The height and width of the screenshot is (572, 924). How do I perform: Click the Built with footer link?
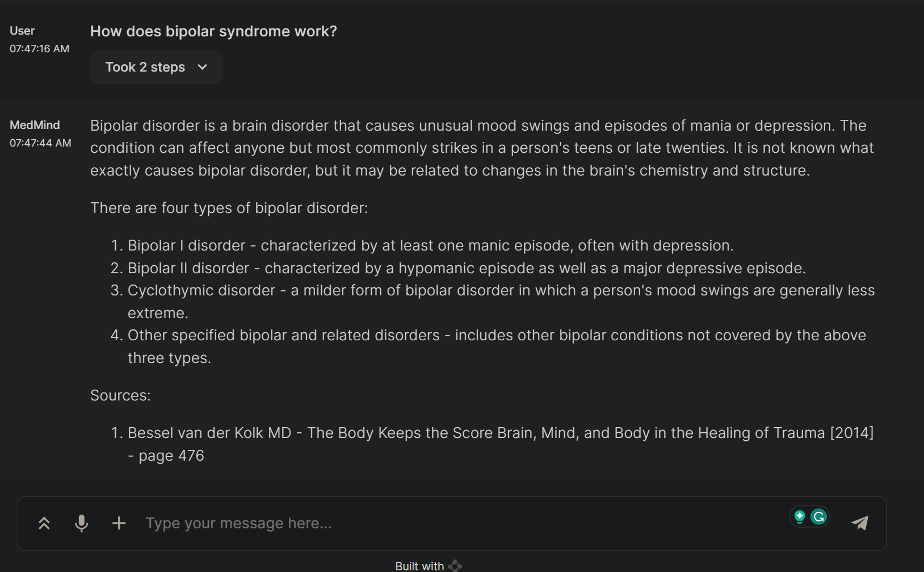point(419,566)
